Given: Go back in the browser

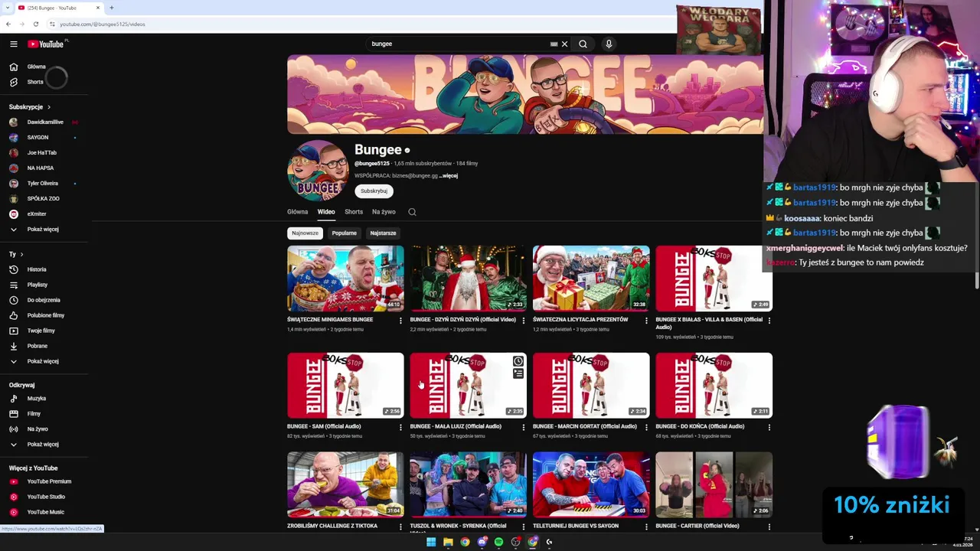Looking at the screenshot, I should 8,24.
